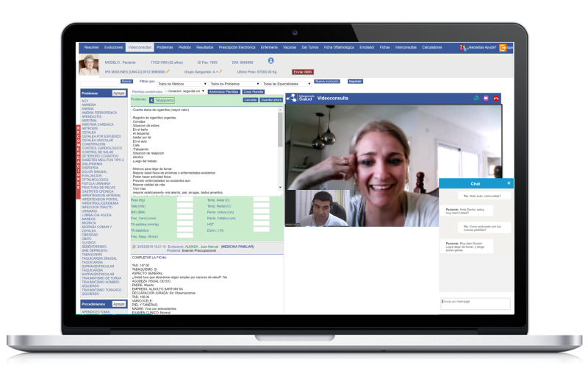Click the Dolor (../10) input field
The height and width of the screenshot is (368, 588).
(x=262, y=230)
